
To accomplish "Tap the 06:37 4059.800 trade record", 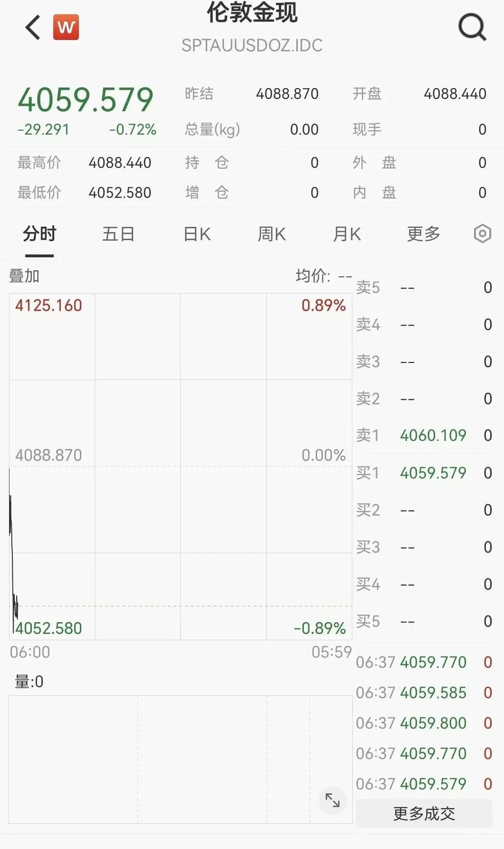I will click(x=424, y=723).
